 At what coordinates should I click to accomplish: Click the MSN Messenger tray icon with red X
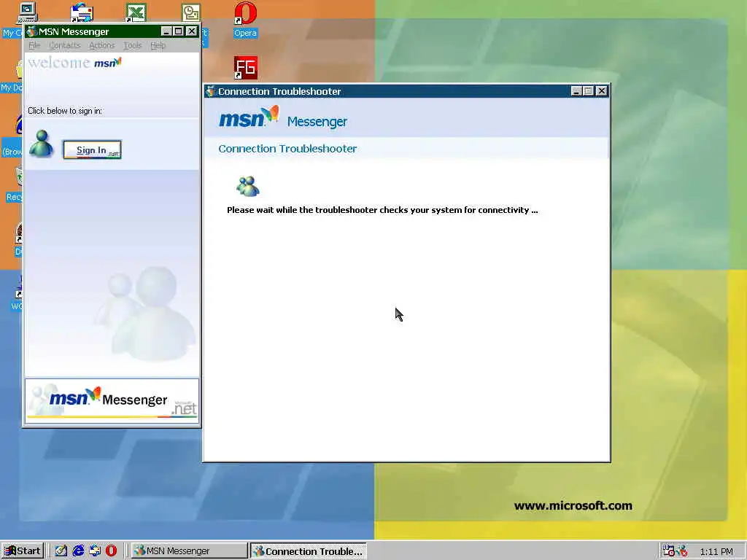tap(683, 551)
